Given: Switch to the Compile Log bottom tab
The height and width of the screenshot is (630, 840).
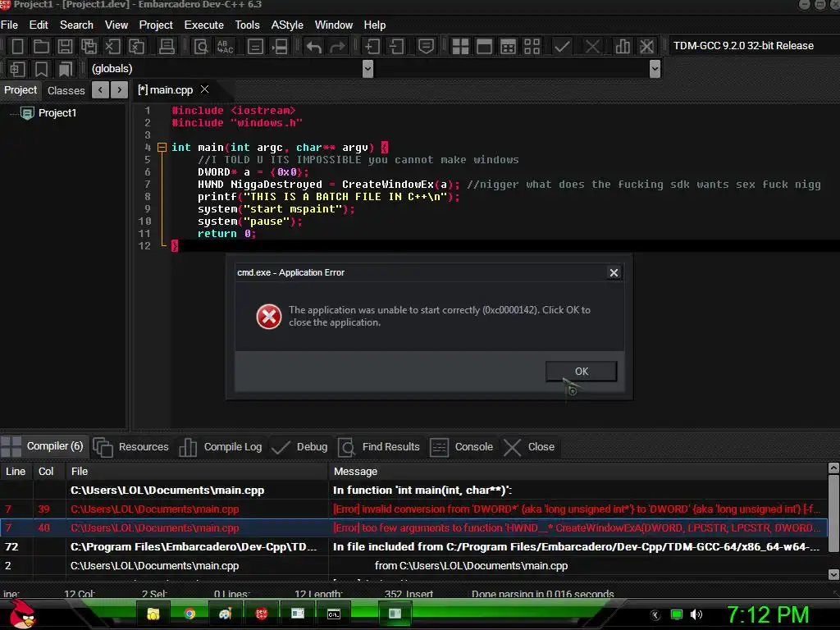Looking at the screenshot, I should point(221,447).
